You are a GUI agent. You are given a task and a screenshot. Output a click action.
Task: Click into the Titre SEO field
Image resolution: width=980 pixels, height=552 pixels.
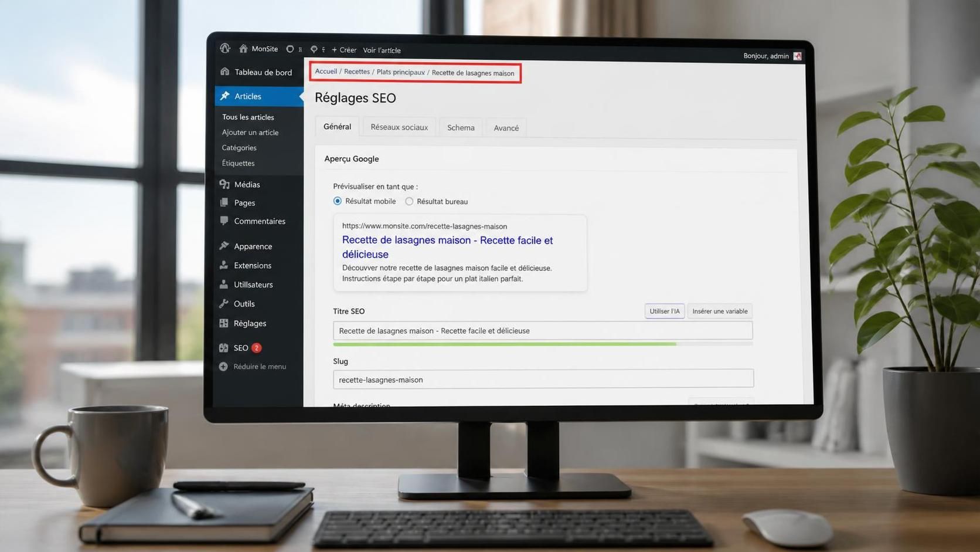click(x=543, y=330)
